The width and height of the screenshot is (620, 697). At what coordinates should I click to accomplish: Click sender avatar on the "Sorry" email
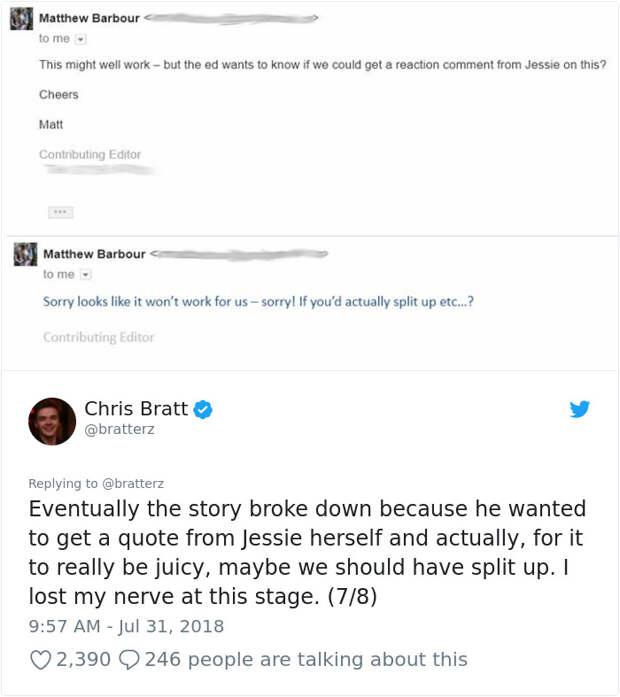click(25, 256)
